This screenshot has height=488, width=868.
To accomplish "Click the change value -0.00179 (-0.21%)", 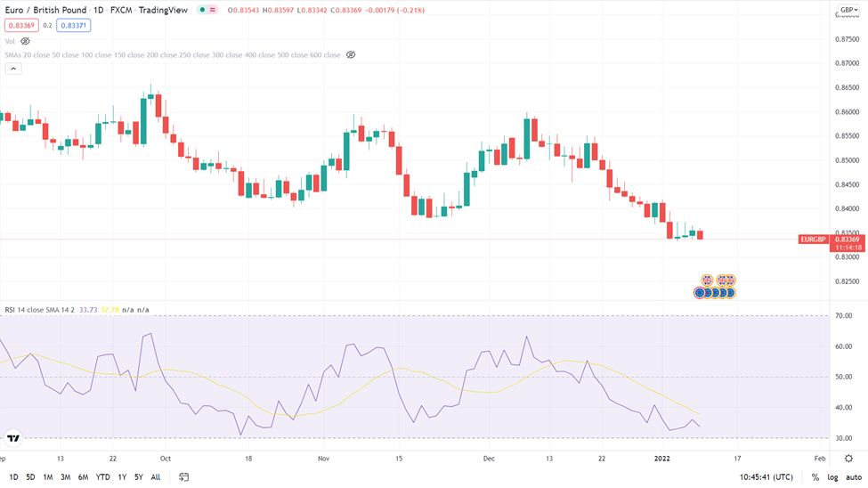I will click(394, 10).
